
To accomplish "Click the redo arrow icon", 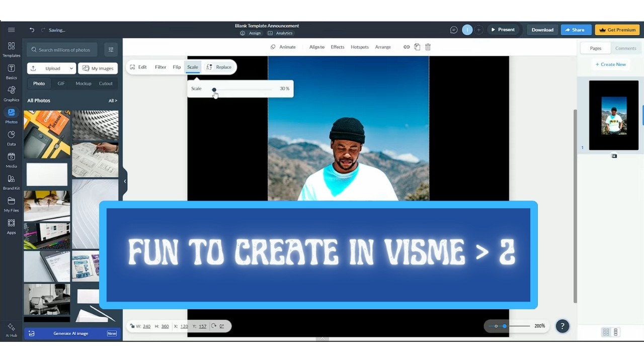I will pos(43,30).
